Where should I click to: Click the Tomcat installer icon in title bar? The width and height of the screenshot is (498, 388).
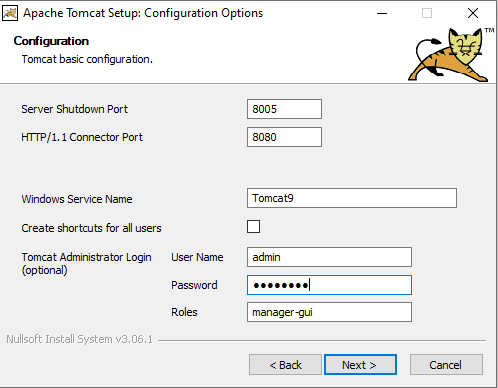(x=10, y=13)
